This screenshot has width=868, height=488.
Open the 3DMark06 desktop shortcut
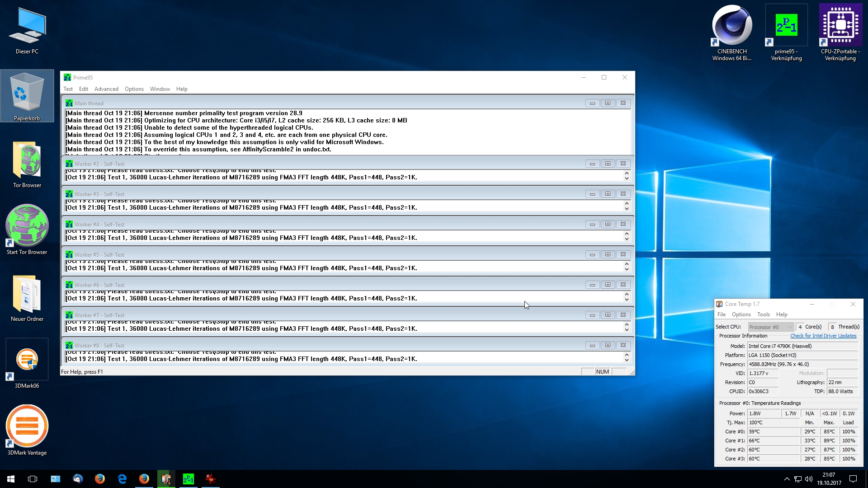click(x=27, y=360)
